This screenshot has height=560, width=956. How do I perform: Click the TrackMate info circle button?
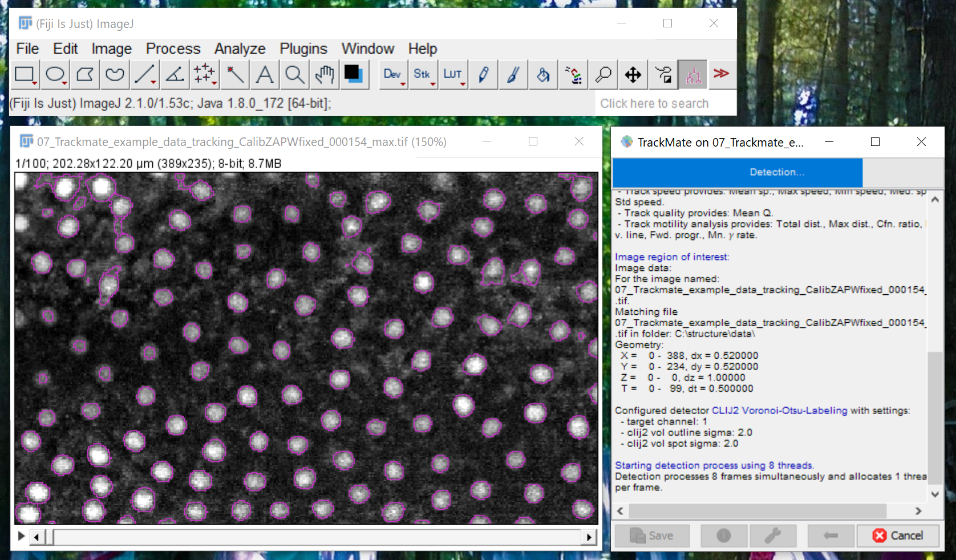click(x=723, y=535)
